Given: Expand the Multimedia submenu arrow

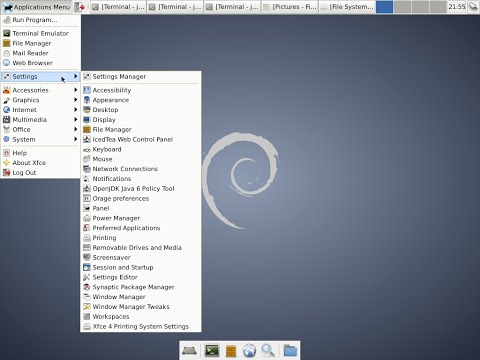Looking at the screenshot, I should coord(76,119).
